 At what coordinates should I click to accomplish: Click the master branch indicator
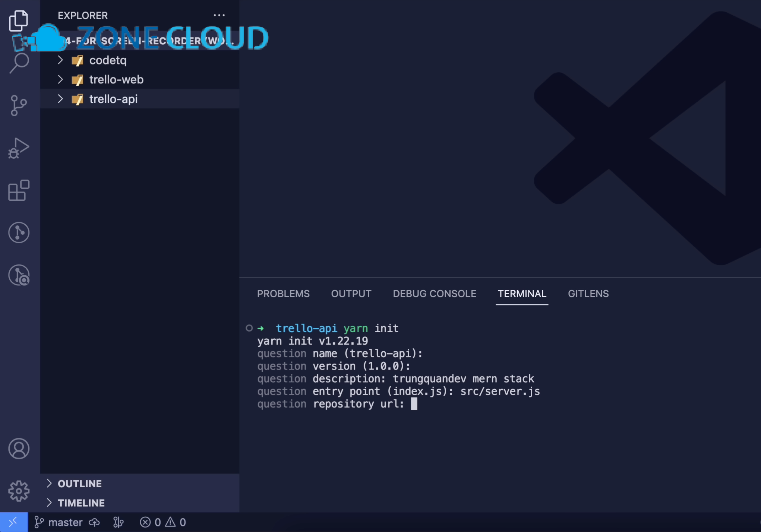point(58,522)
